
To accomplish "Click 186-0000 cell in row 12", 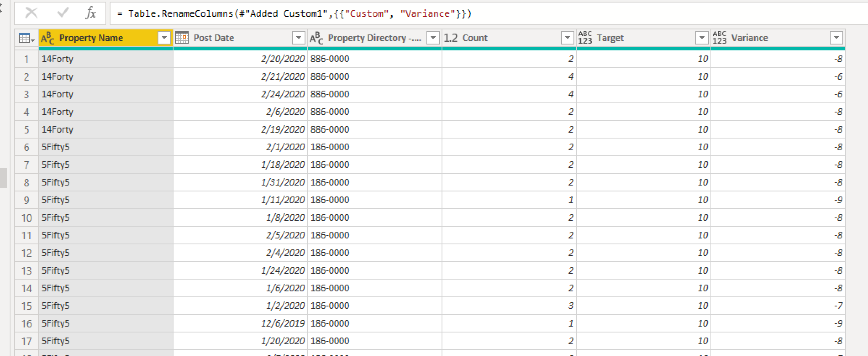I will [x=375, y=253].
